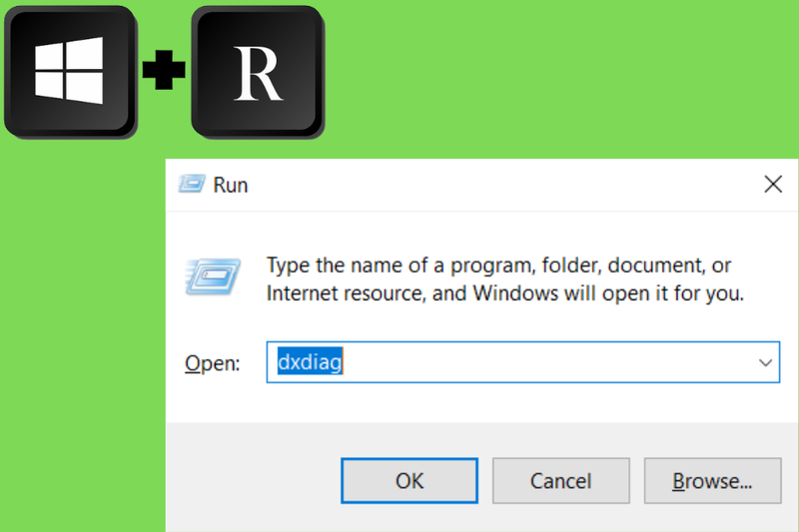Image resolution: width=799 pixels, height=532 pixels.
Task: Close the Run dialog with X
Action: coord(773,185)
